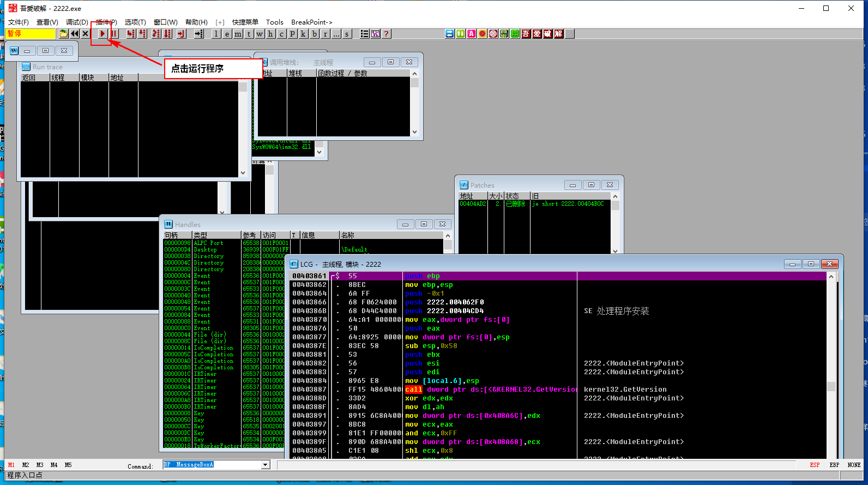
Task: Open the Tools menu
Action: [x=275, y=22]
